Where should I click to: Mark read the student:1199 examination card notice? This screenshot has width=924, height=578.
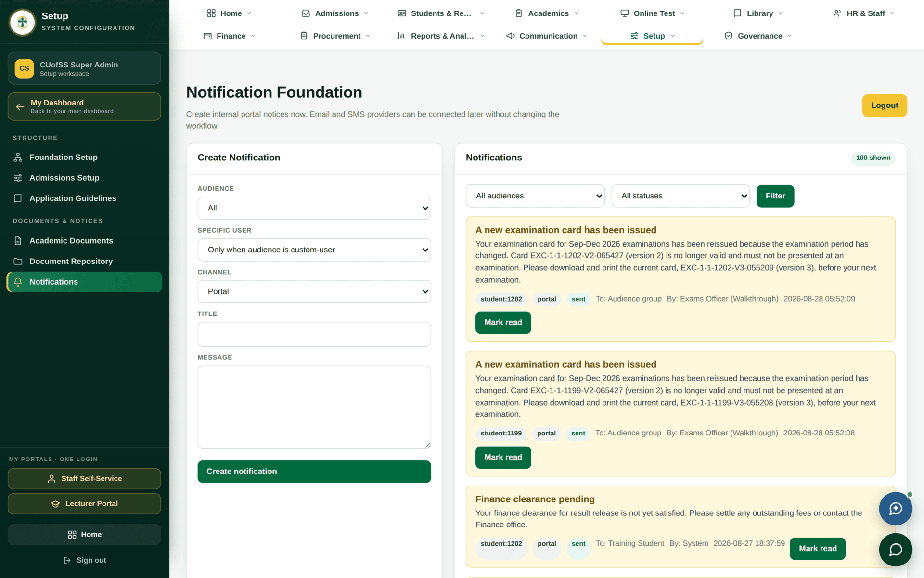[503, 458]
